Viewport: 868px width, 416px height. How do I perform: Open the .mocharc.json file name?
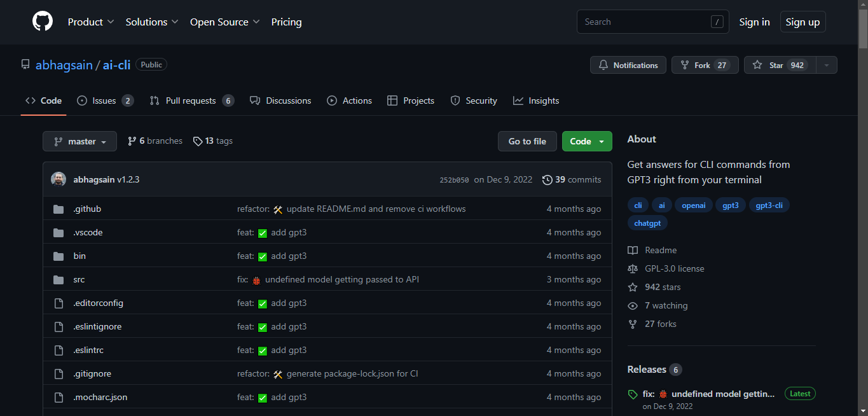100,398
